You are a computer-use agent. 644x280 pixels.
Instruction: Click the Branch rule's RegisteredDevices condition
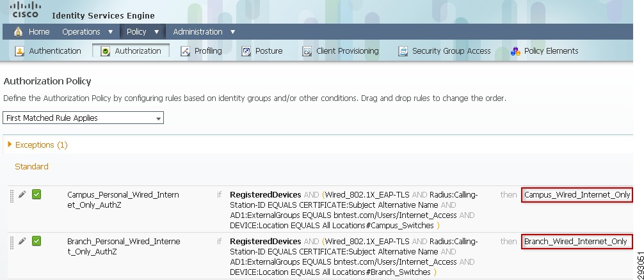point(265,242)
